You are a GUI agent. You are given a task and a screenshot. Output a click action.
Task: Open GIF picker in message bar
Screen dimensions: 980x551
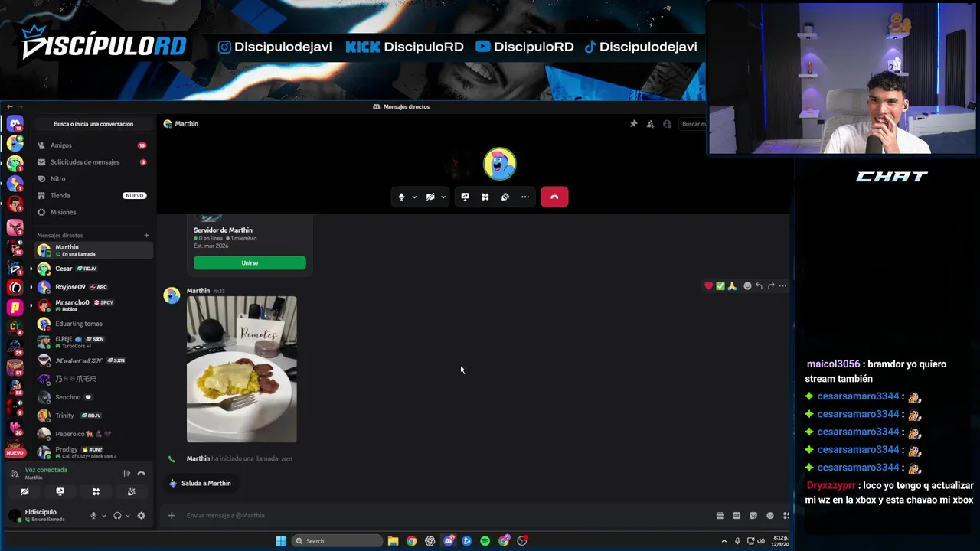[737, 515]
